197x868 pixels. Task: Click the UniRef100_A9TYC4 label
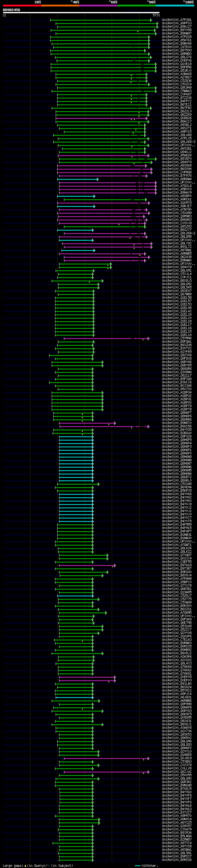point(177,843)
